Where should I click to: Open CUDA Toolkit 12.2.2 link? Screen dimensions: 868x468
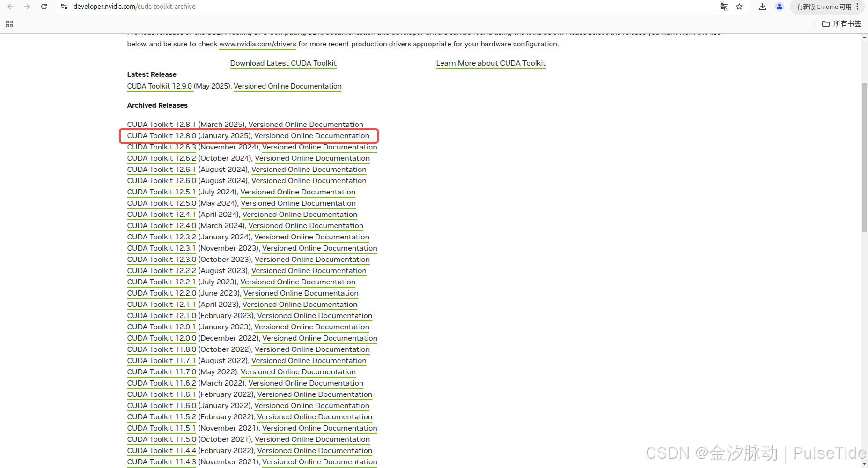pyautogui.click(x=162, y=271)
